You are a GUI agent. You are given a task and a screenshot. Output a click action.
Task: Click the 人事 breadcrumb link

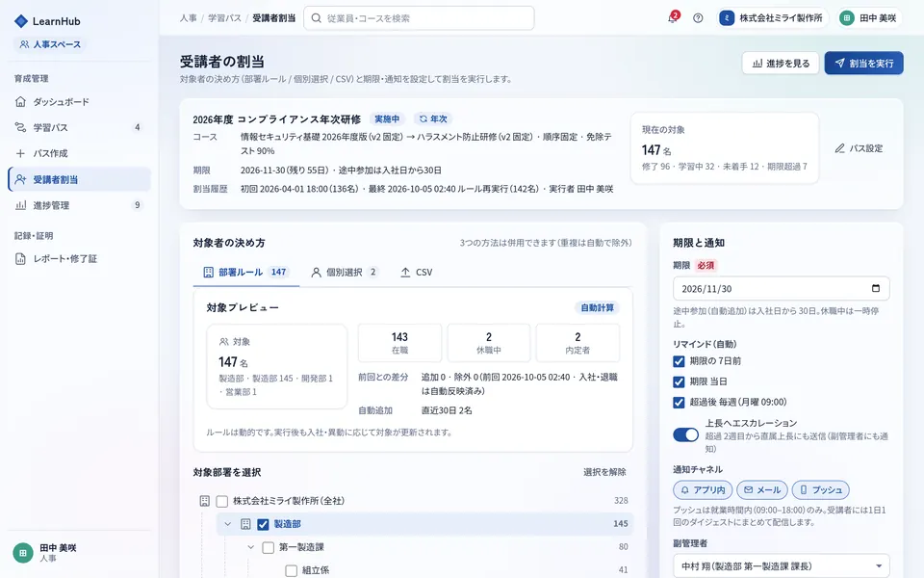[189, 18]
